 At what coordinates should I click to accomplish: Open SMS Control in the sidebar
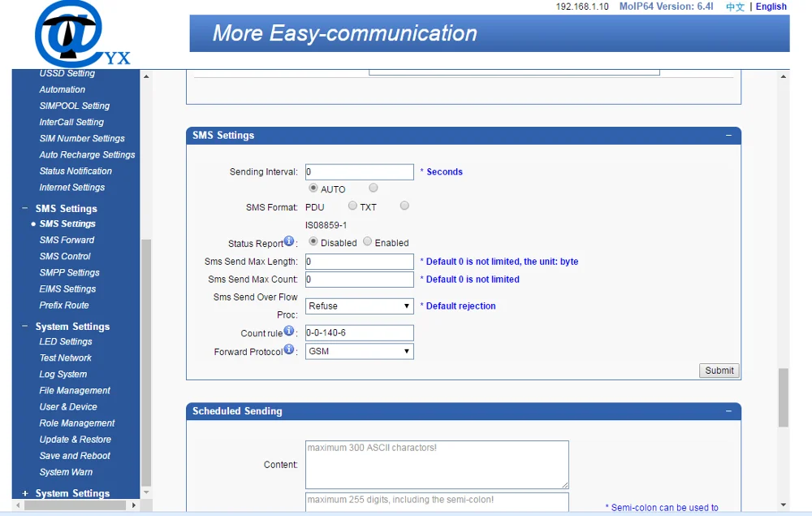(x=65, y=257)
